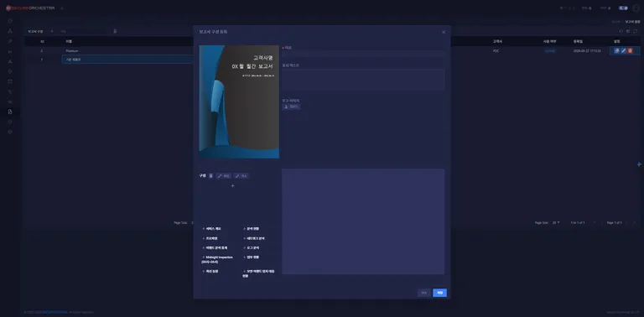The width and height of the screenshot is (644, 317).
Task: Toggle the dark mode switch in header
Action: coord(623,8)
